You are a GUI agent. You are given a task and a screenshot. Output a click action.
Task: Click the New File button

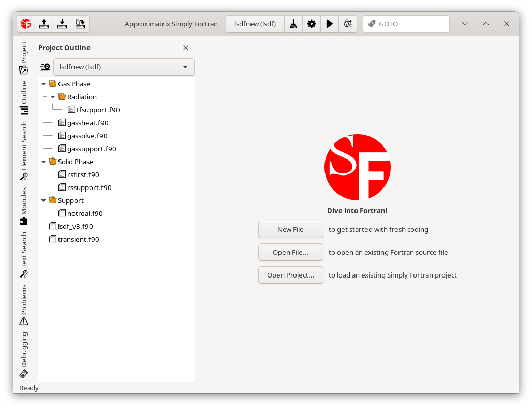click(291, 229)
